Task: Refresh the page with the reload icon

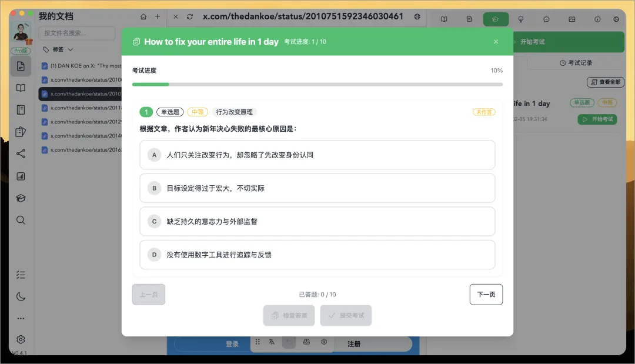Action: 189,17
